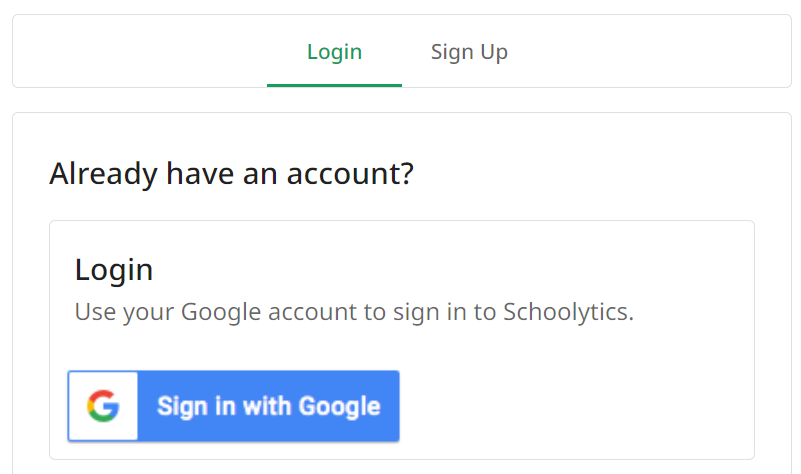Click the word 'Google' on the blue button
The image size is (801, 474).
[340, 408]
